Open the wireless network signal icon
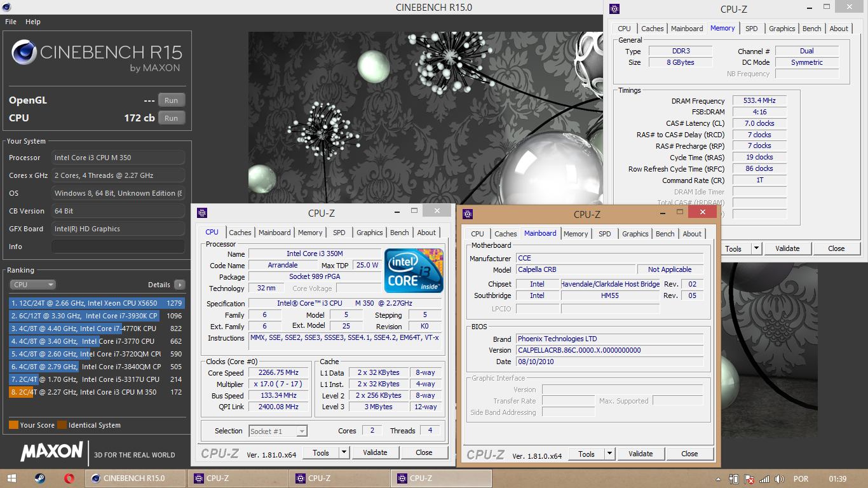Screen dimensions: 868x488 tap(764, 479)
